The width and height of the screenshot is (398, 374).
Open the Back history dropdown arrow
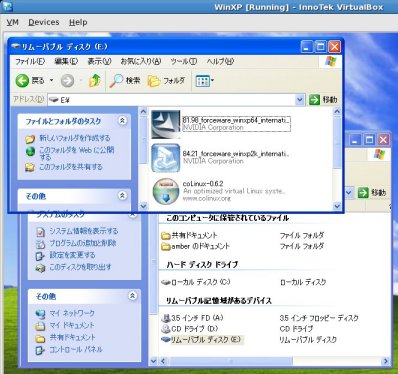[51, 80]
